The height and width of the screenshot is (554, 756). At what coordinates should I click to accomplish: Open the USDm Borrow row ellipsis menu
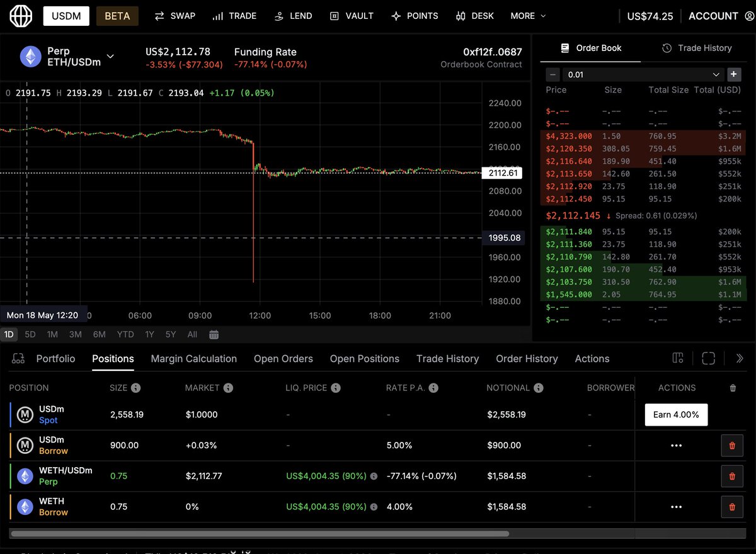pyautogui.click(x=676, y=445)
